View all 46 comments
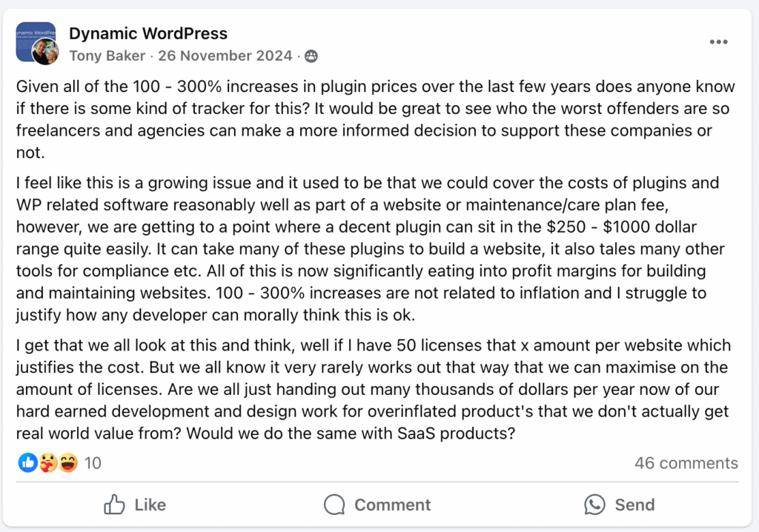Viewport: 759px width, 532px height. pos(686,462)
